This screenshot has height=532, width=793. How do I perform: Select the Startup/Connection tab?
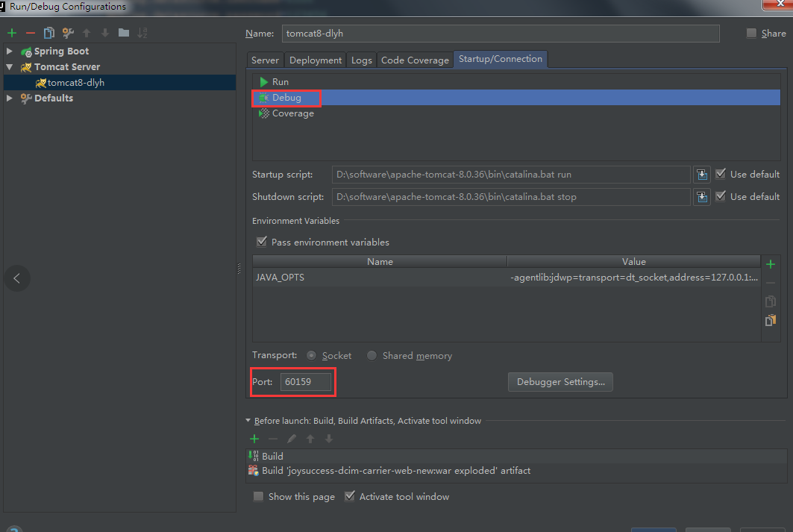[501, 59]
